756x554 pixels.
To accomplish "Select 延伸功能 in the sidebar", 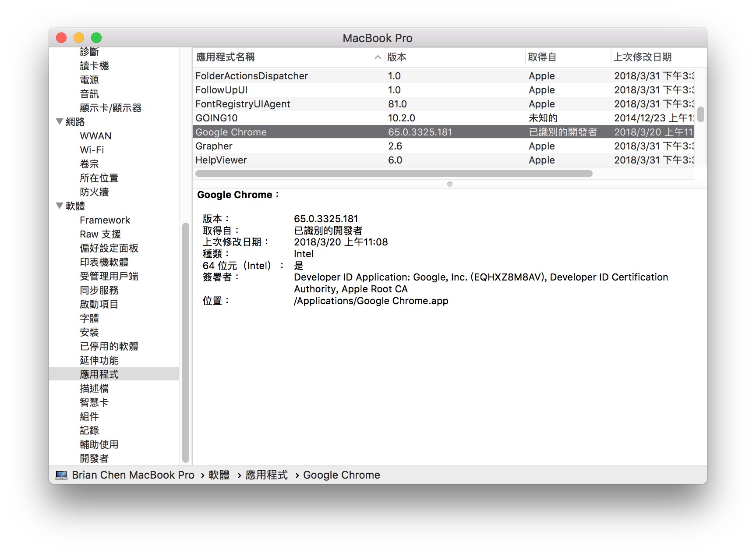I will click(99, 360).
